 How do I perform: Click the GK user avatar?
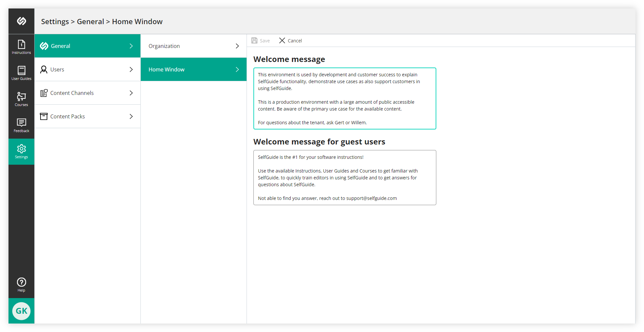coord(21,311)
